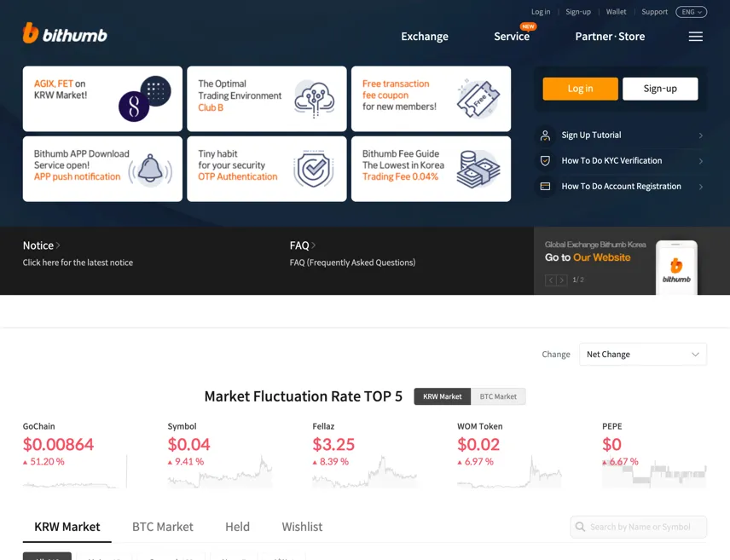Open the Wallet link
The image size is (730, 560).
click(616, 12)
